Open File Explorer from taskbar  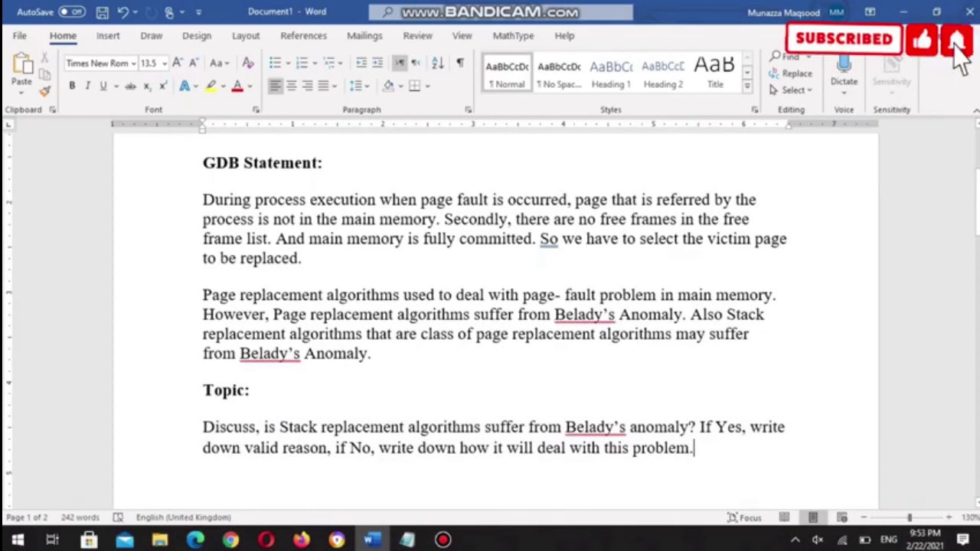[160, 540]
